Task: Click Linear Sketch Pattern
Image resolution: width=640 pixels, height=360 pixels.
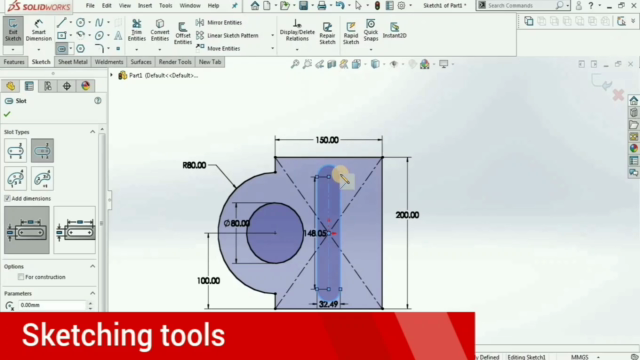Action: 227,36
